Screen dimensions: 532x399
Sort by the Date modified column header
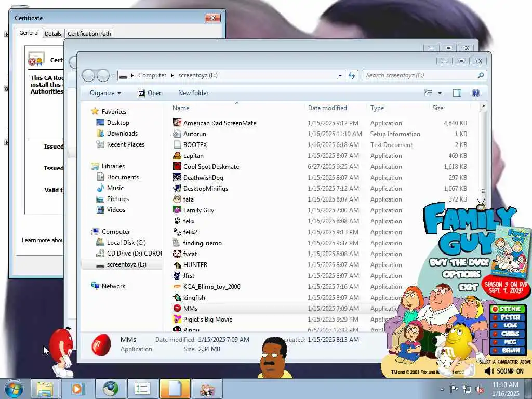coord(327,108)
